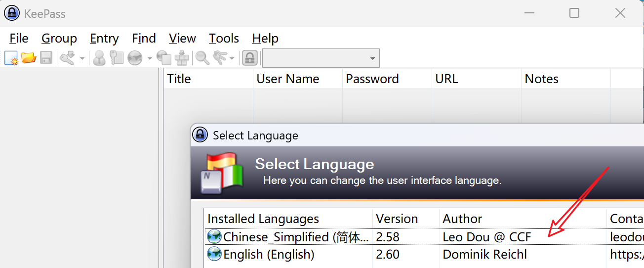Viewport: 644px width, 268px height.
Task: Open the Group menu
Action: (x=59, y=38)
